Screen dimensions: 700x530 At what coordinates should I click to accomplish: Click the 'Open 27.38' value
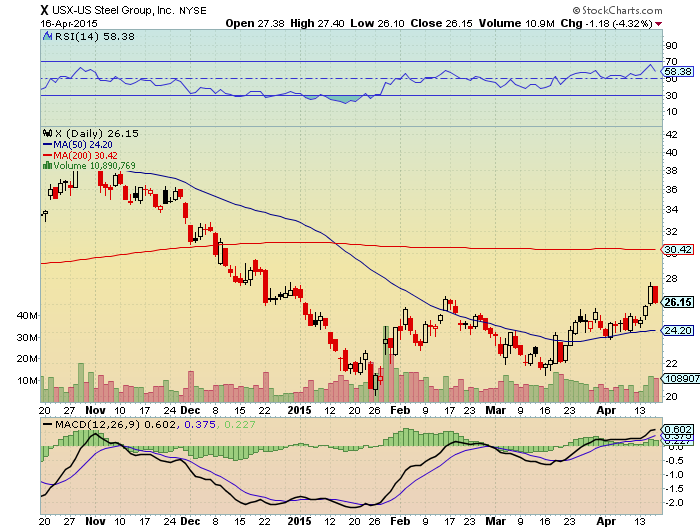point(254,23)
